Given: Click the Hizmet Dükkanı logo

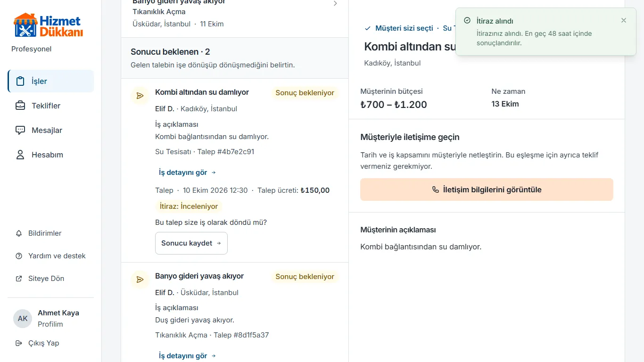Looking at the screenshot, I should click(49, 25).
